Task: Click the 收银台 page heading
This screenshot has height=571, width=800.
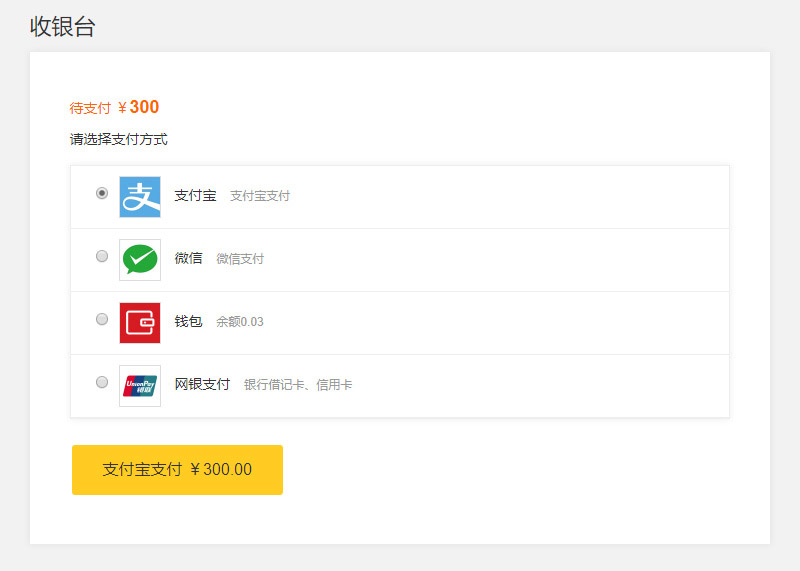Action: [x=62, y=27]
